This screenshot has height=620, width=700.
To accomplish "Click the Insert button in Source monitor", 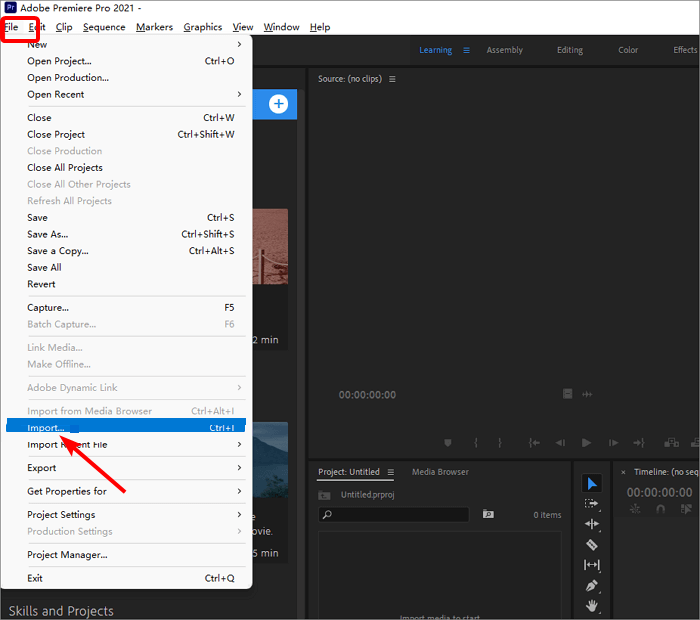I will tap(671, 443).
